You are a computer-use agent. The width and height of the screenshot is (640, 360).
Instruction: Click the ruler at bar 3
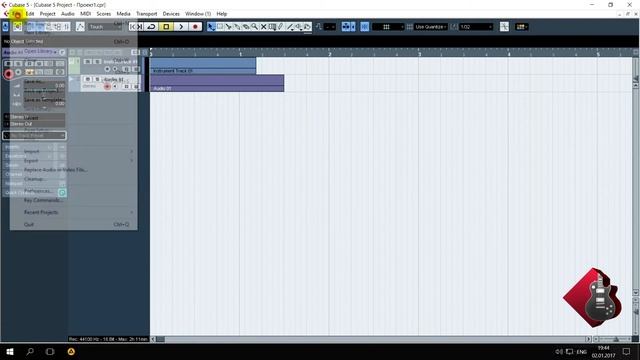click(x=419, y=53)
